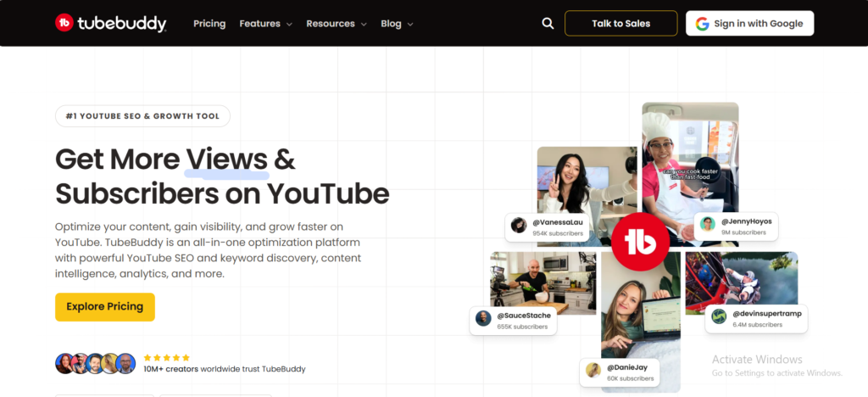Click the five-star rating icons
Screen dimensions: 868x397
point(167,358)
